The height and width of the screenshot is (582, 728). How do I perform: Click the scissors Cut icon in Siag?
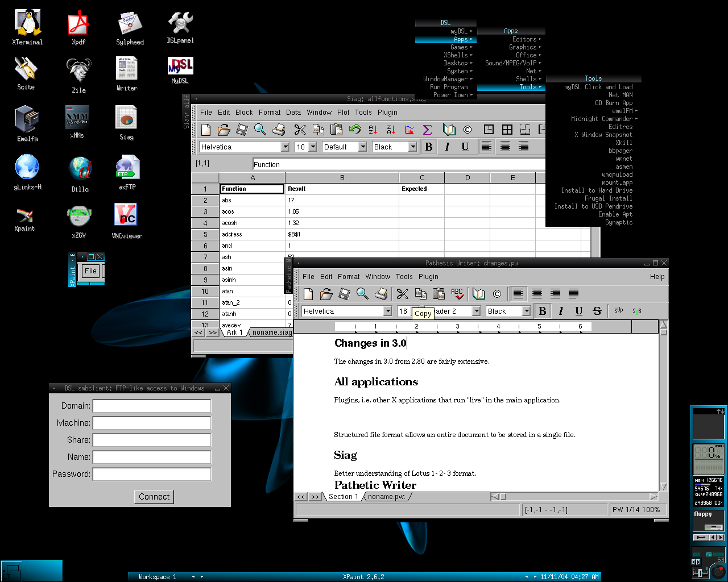point(300,130)
